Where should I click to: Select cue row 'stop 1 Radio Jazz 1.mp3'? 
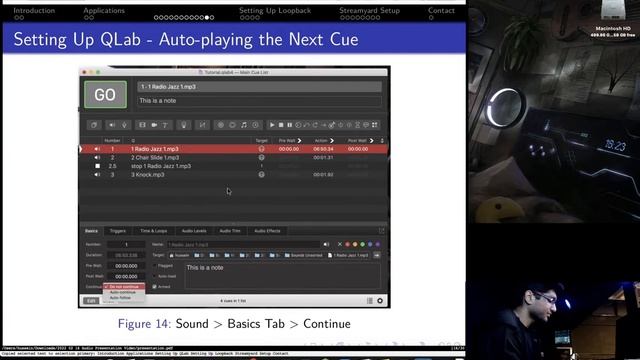pos(233,166)
